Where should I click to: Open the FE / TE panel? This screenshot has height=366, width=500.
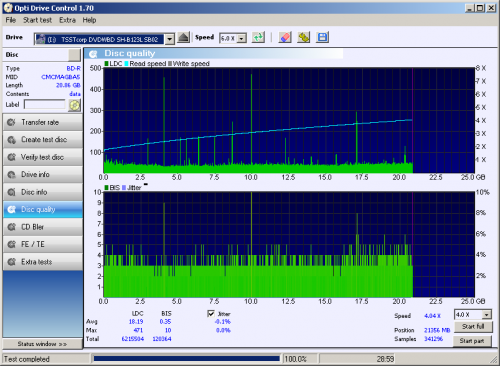43,244
